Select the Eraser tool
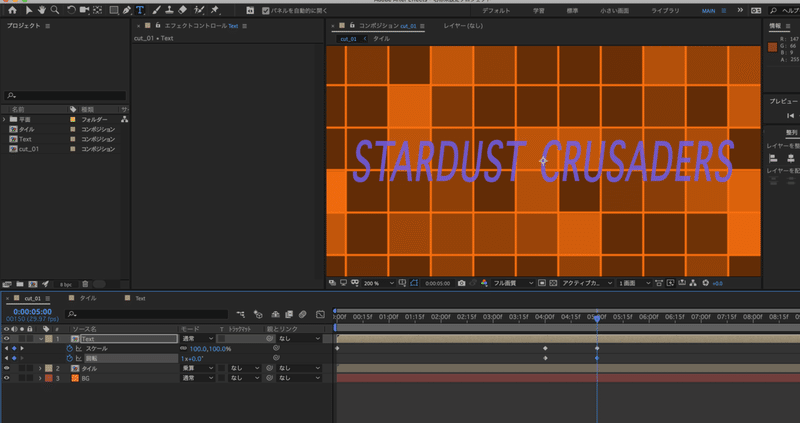This screenshot has height=423, width=800. pyautogui.click(x=183, y=10)
